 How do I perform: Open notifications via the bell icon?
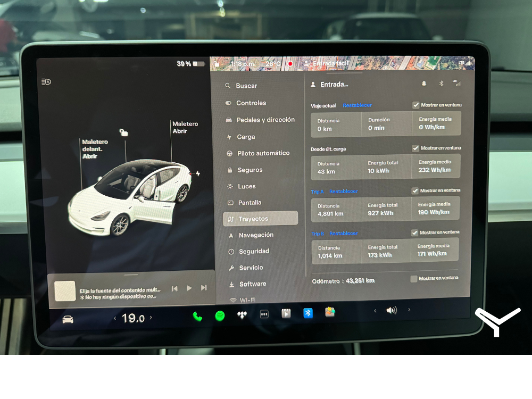coord(424,84)
